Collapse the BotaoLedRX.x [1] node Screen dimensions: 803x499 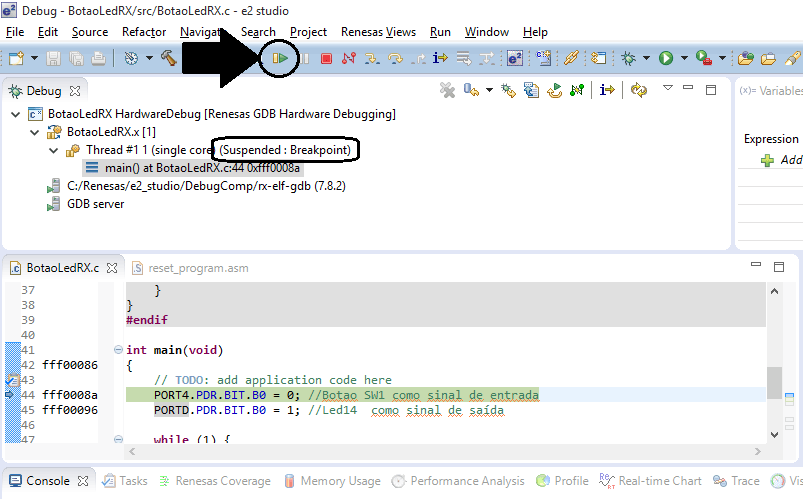[x=34, y=132]
